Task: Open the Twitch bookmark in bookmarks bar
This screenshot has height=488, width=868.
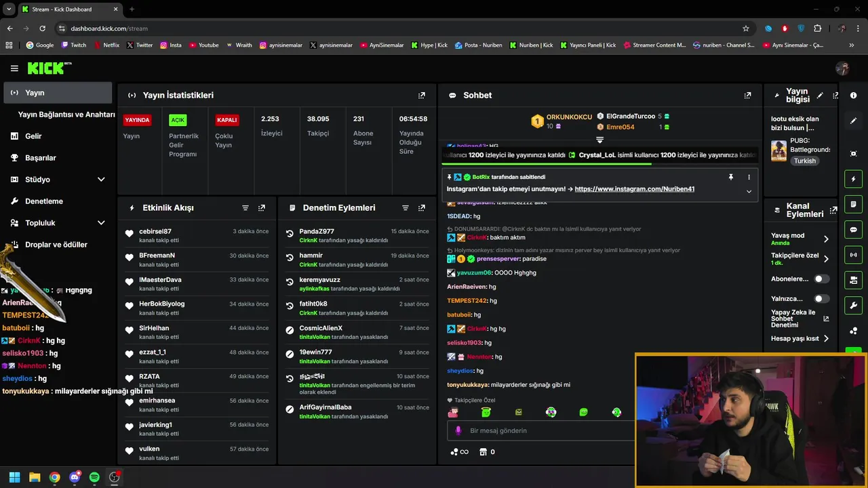Action: coord(74,45)
